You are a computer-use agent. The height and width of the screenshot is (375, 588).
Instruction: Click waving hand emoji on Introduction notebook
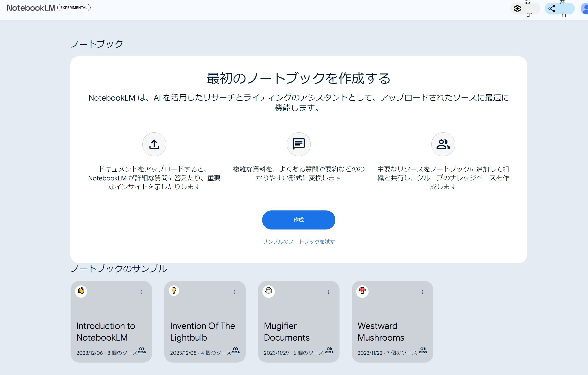point(81,291)
